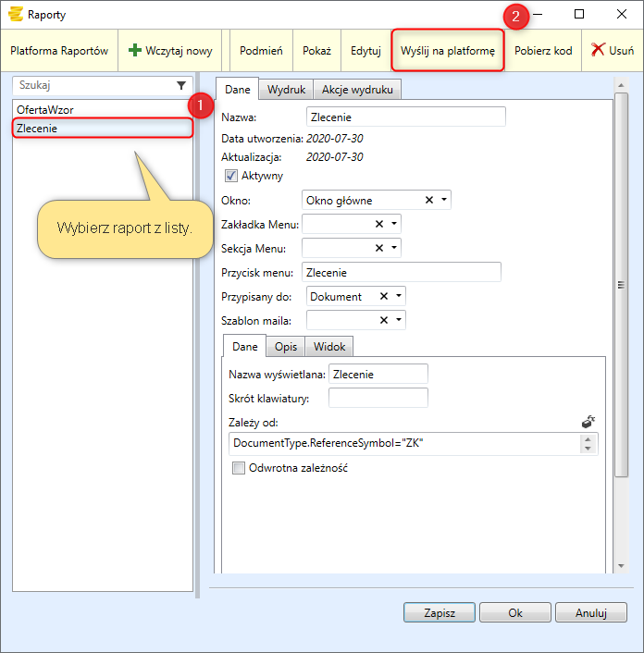
Task: Click the Skrót klawiatury input field
Action: pos(378,398)
